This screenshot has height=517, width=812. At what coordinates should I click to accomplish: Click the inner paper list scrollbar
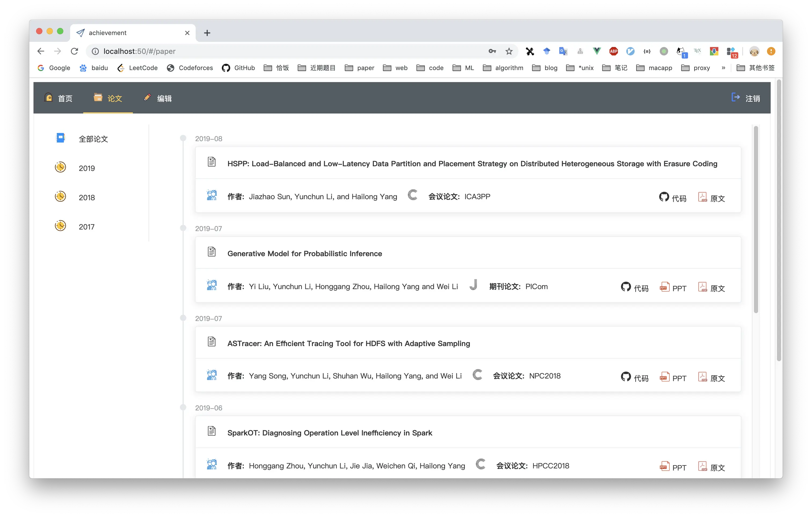[x=756, y=219]
